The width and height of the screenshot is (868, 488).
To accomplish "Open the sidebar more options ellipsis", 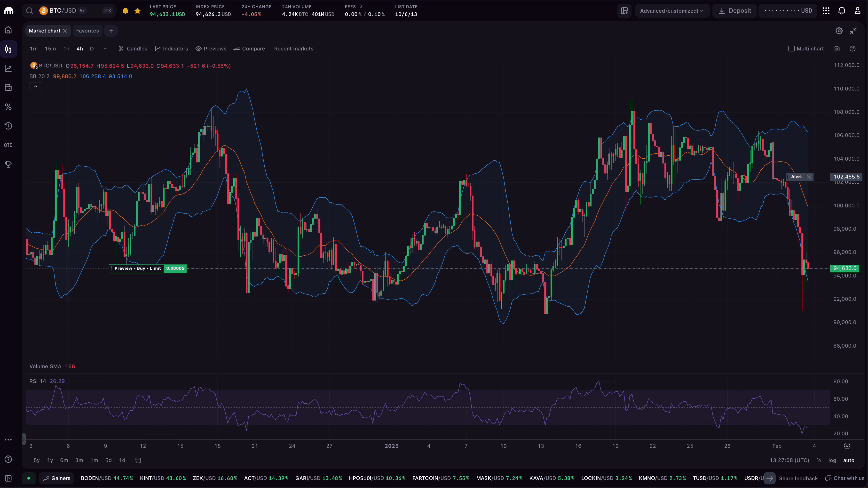I will click(x=8, y=440).
